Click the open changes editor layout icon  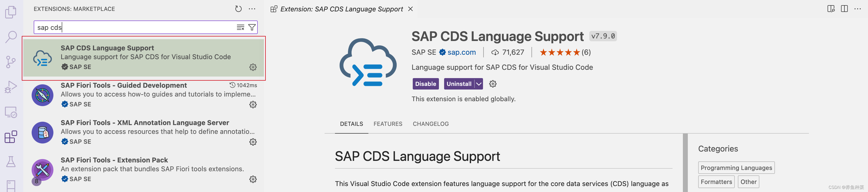coord(831,9)
